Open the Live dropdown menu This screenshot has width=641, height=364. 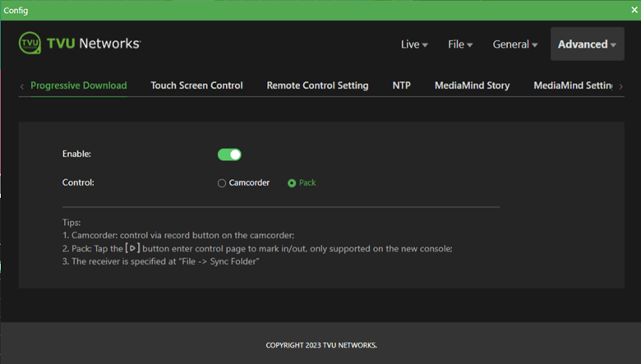pos(414,44)
